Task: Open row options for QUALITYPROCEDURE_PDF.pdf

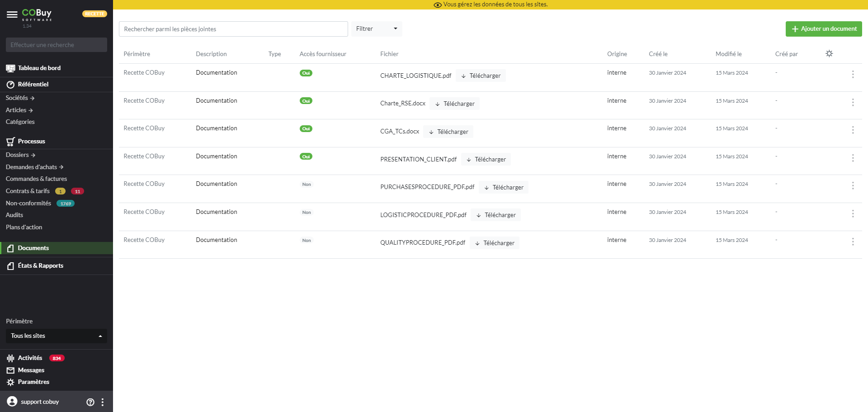Action: (x=853, y=242)
